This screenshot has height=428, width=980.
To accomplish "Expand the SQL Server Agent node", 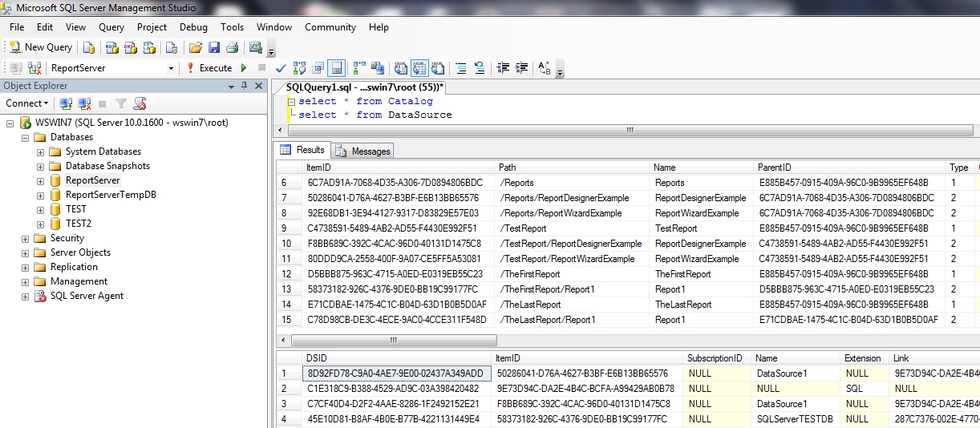I will [25, 297].
